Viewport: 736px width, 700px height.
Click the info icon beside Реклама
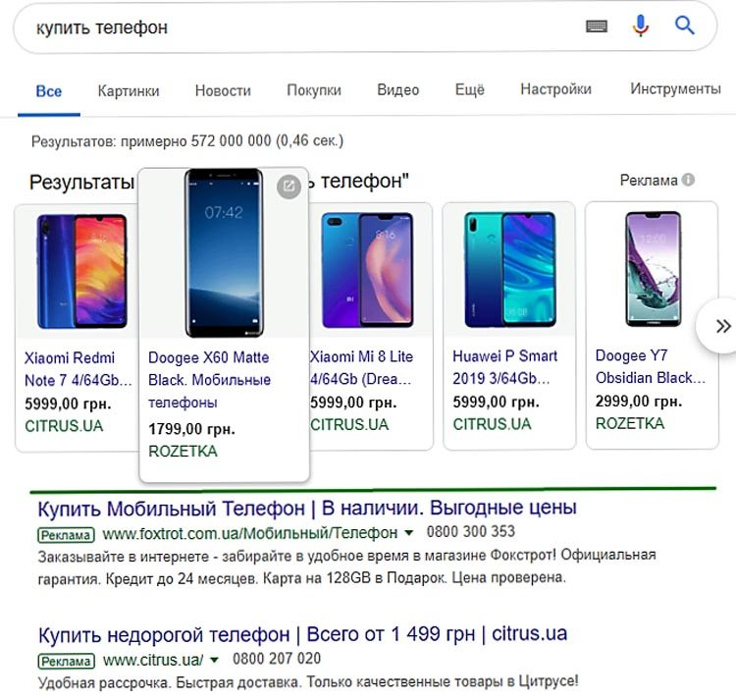click(x=688, y=180)
